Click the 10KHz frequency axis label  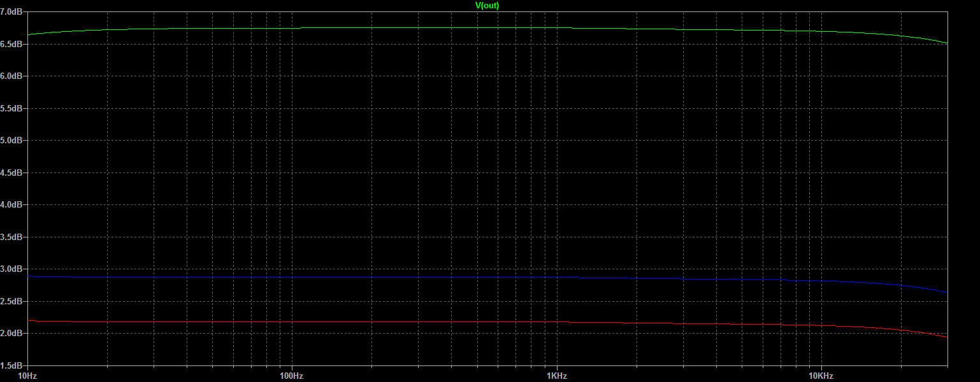point(821,376)
